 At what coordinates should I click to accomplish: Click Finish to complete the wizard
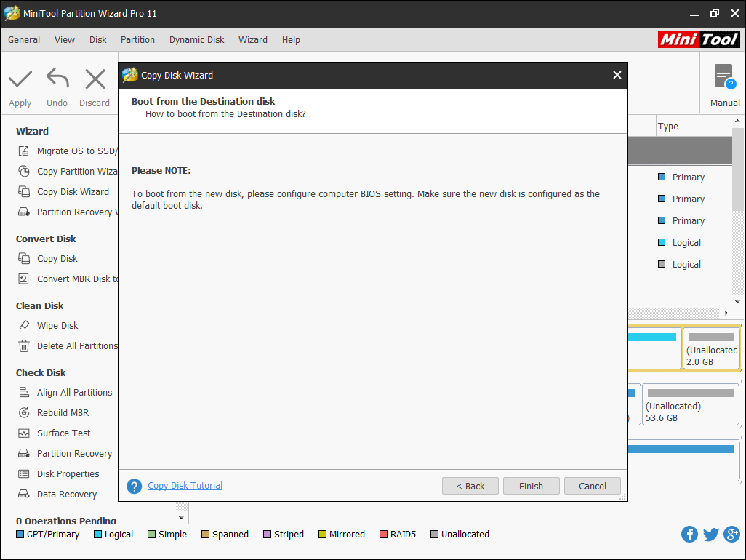pyautogui.click(x=531, y=487)
